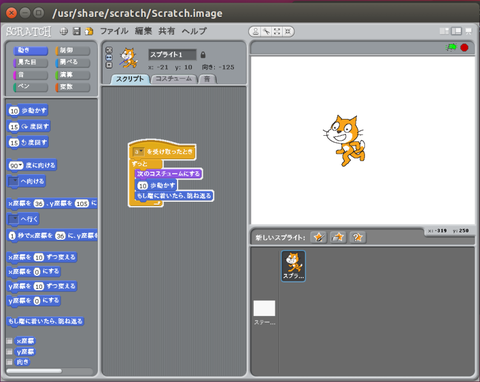Choose new sprite from file icon

[x=338, y=237]
